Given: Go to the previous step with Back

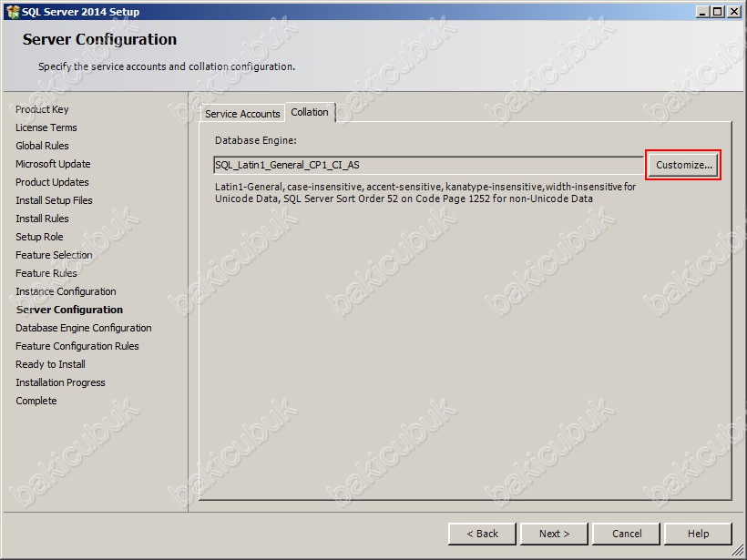Looking at the screenshot, I should coord(482,534).
